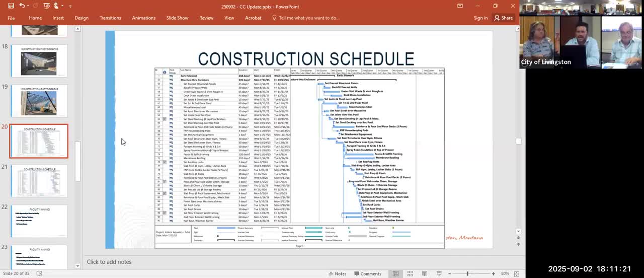The image size is (644, 278).
Task: Click the Gantt chart image on slide
Action: pyautogui.click(x=299, y=158)
